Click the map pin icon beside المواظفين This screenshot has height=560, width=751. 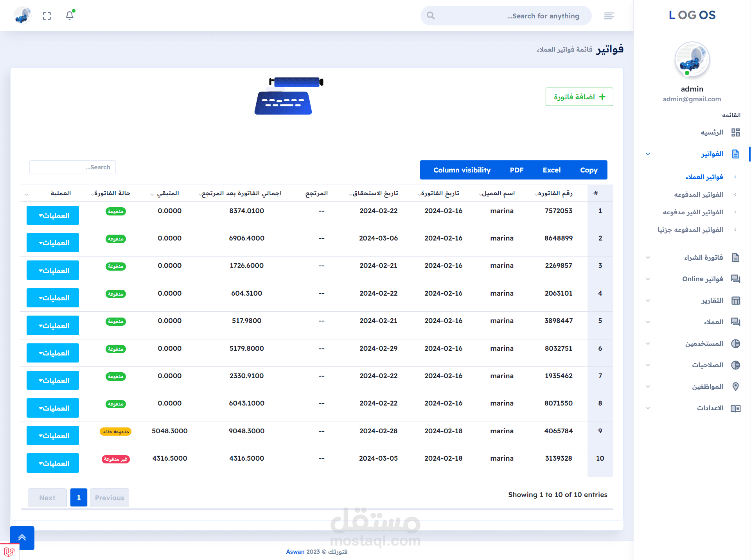[x=735, y=386]
